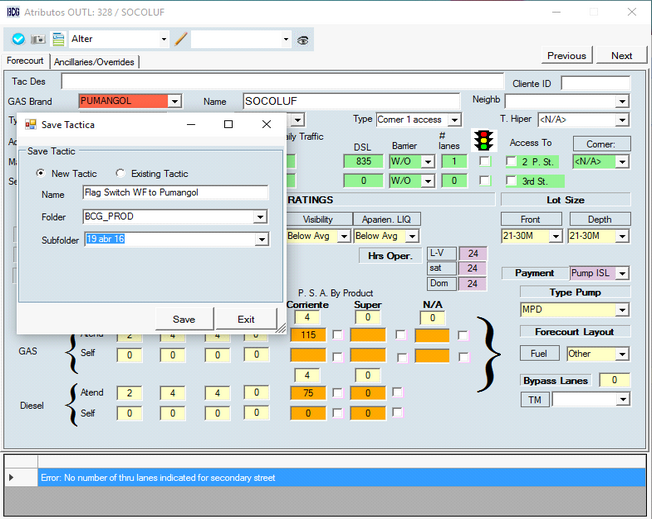Open the Visibility Below Avg dropdown
This screenshot has height=519, width=652.
pyautogui.click(x=343, y=236)
